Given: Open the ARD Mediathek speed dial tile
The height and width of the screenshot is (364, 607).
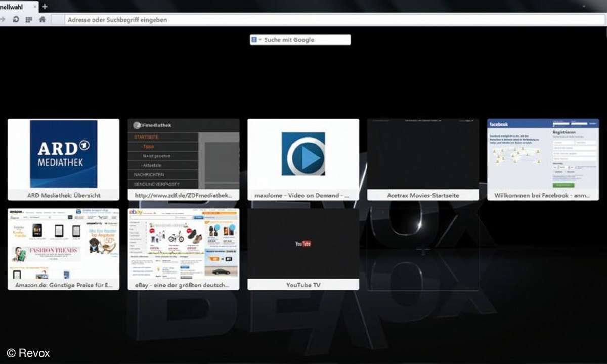Looking at the screenshot, I should pos(64,160).
